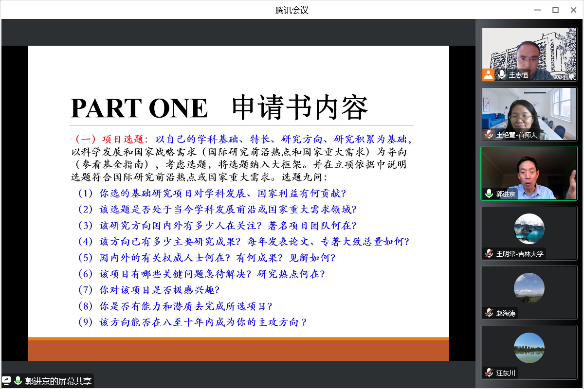Screen dimensions: 584x389
Task: Click the muted mic icon on the woman's video tile
Action: tap(489, 135)
